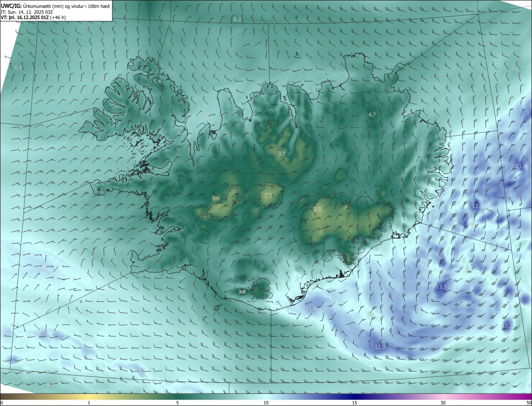Click the 3.7 value label on the map
The image size is (532, 406).
tap(281, 154)
